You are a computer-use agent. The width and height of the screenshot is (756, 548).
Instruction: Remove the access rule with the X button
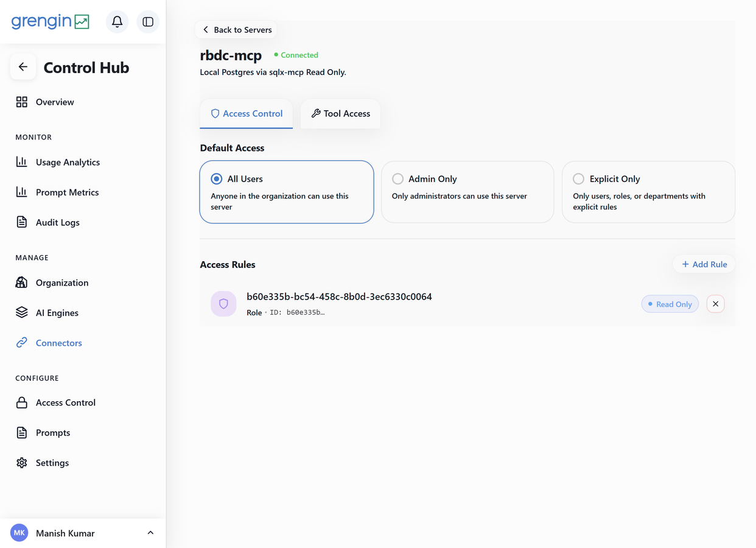[715, 304]
